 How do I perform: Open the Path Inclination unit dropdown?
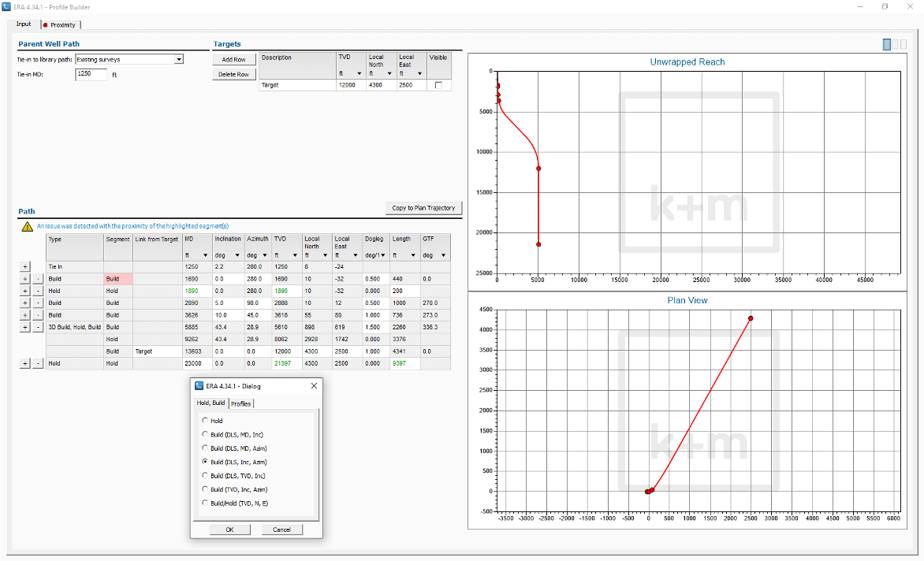(x=237, y=255)
